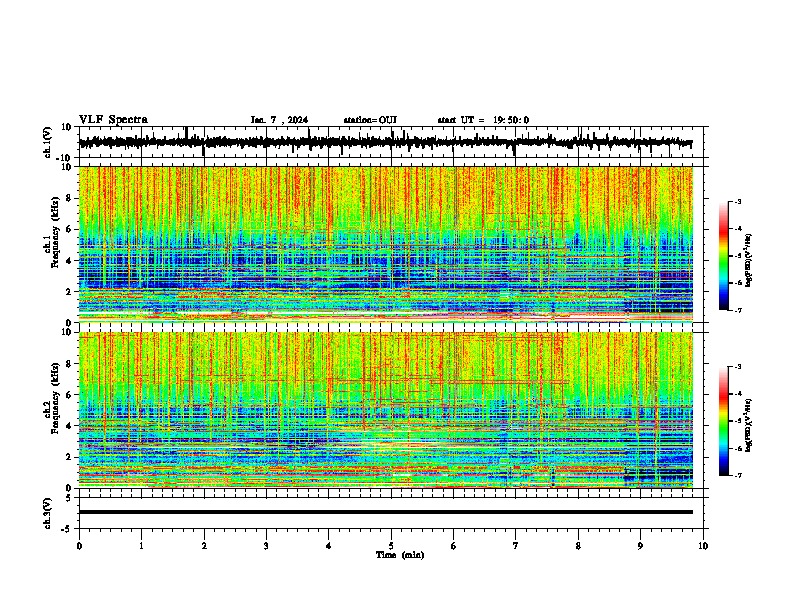Click the ch.3 flat signal line

pos(386,512)
